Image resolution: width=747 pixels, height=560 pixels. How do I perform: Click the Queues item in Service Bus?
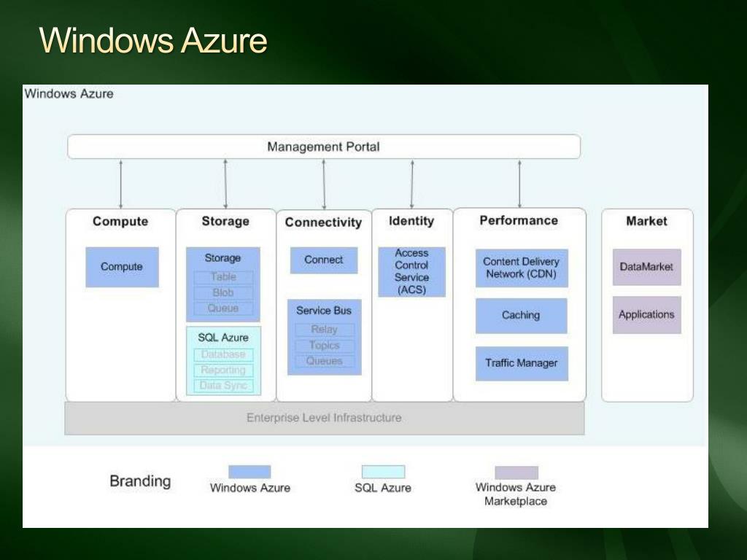coord(325,361)
